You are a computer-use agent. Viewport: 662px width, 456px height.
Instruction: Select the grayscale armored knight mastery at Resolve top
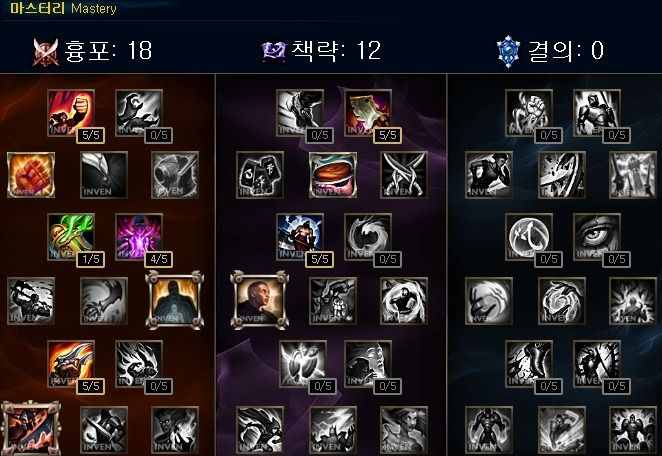click(597, 113)
